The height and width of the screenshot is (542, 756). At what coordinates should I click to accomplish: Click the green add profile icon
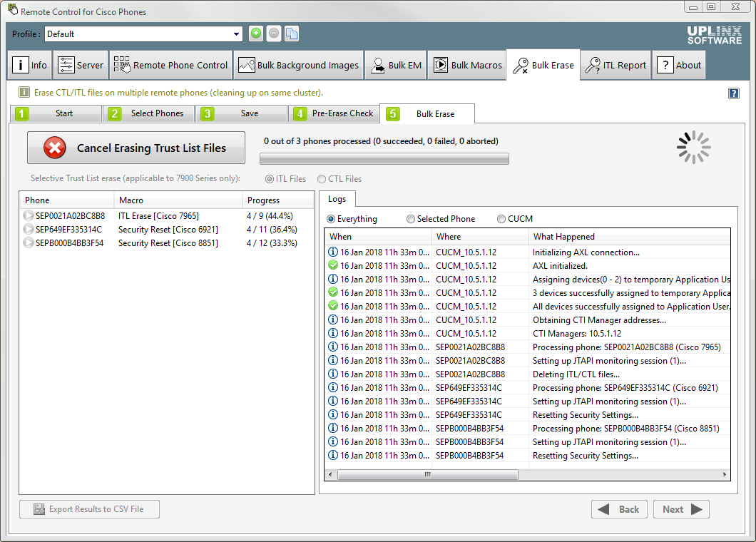[x=256, y=34]
